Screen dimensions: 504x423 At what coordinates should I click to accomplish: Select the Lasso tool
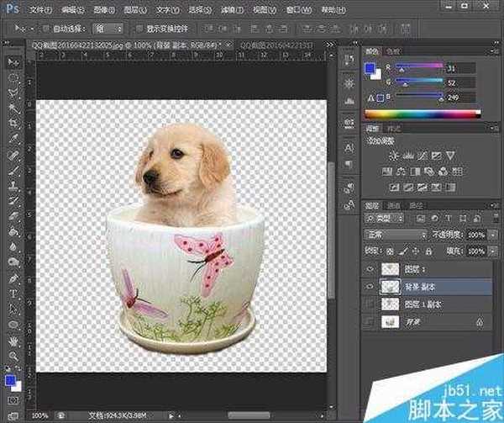pyautogui.click(x=13, y=92)
